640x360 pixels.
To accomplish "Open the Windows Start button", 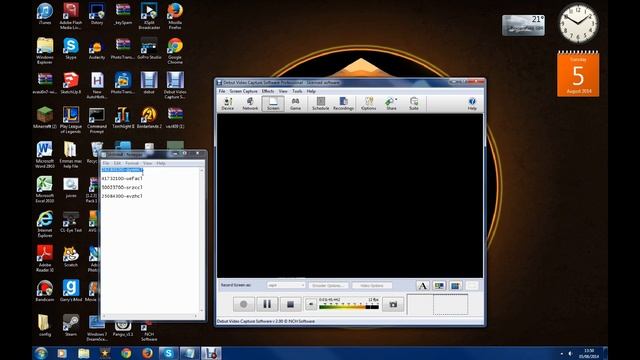I will (41, 353).
